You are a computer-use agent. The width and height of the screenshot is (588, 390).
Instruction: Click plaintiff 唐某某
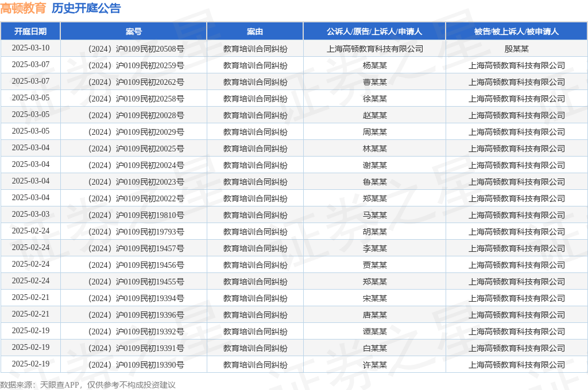[374, 315]
